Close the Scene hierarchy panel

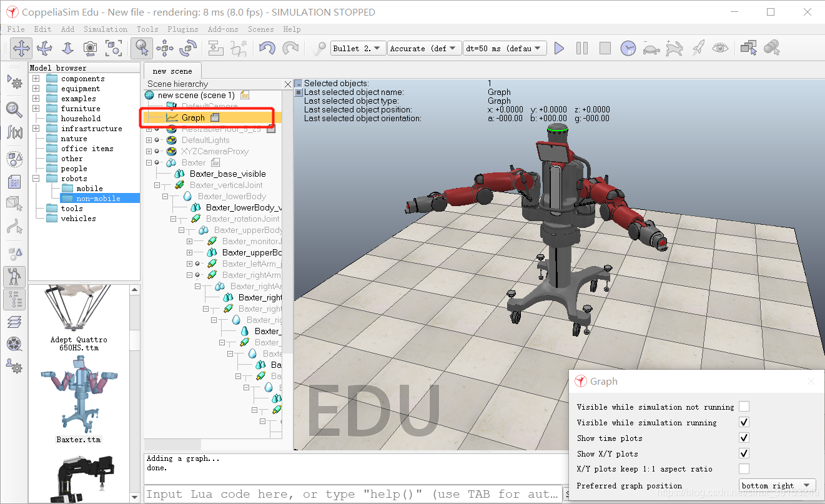pos(288,84)
